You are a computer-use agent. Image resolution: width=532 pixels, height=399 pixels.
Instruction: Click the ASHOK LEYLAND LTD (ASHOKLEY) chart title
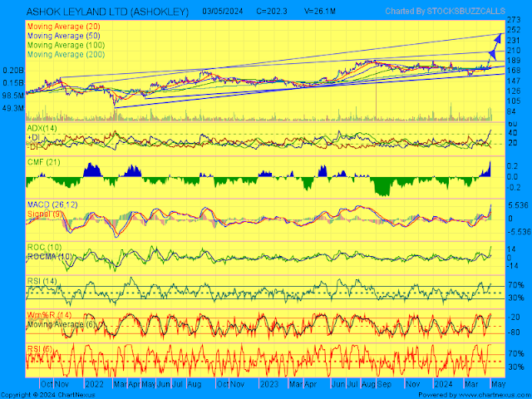(x=107, y=12)
